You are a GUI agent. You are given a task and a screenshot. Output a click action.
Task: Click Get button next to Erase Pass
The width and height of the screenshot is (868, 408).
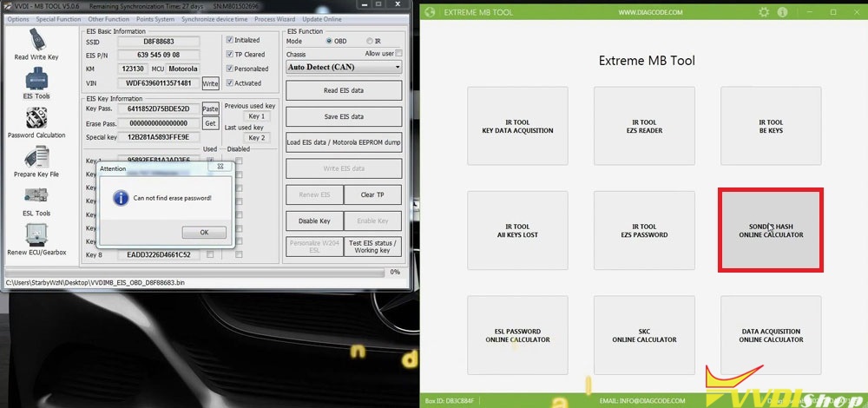[x=210, y=123]
